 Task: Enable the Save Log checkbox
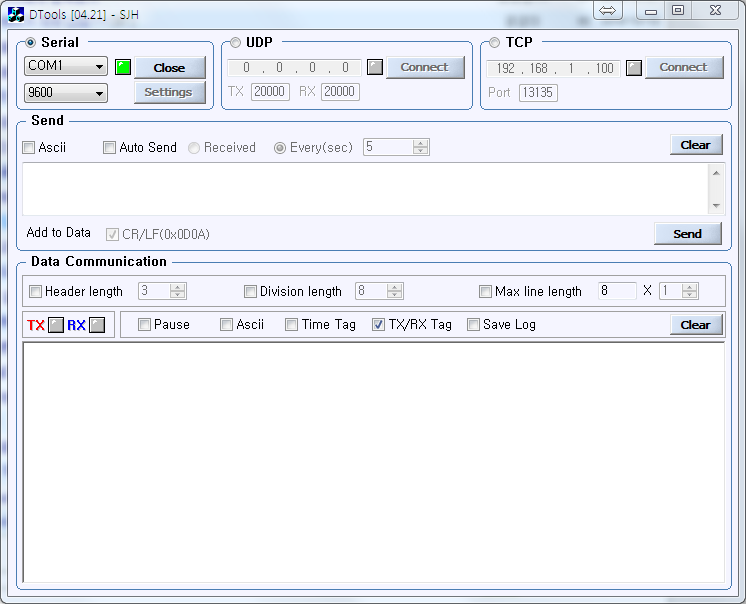click(x=473, y=325)
